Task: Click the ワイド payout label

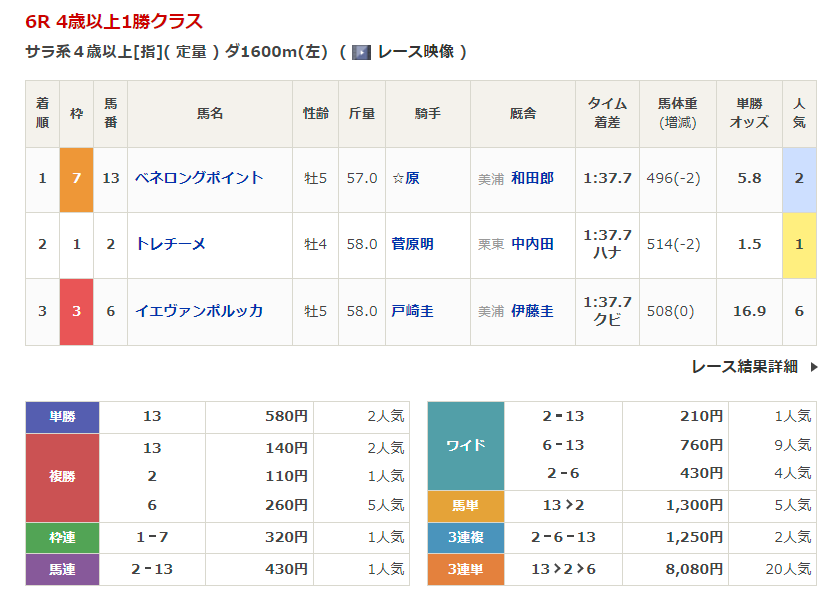Action: click(x=465, y=445)
